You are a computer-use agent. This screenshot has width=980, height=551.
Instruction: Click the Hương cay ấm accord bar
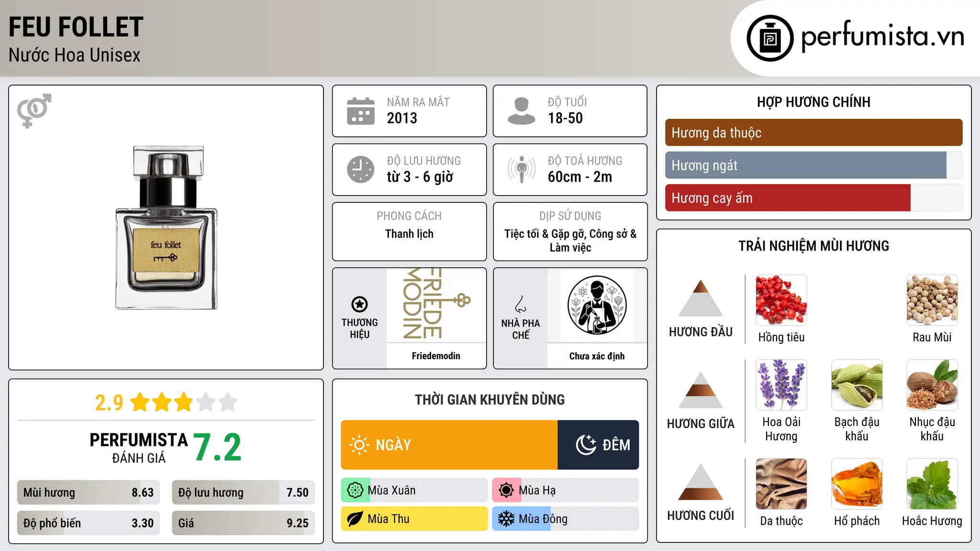tap(814, 198)
